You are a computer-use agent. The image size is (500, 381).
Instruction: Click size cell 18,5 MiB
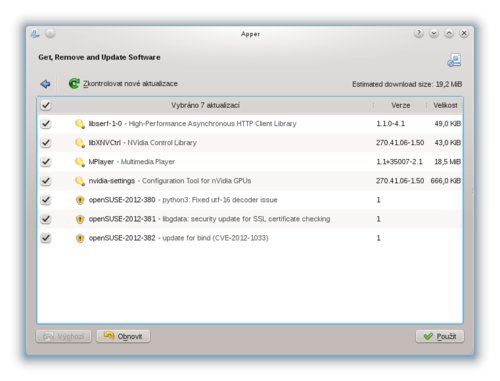(x=447, y=162)
